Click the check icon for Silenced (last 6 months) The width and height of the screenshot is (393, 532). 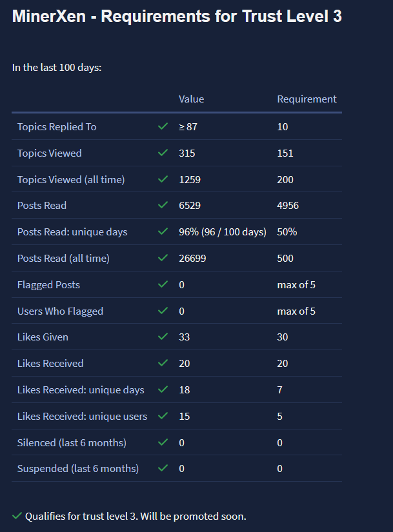[x=163, y=442]
